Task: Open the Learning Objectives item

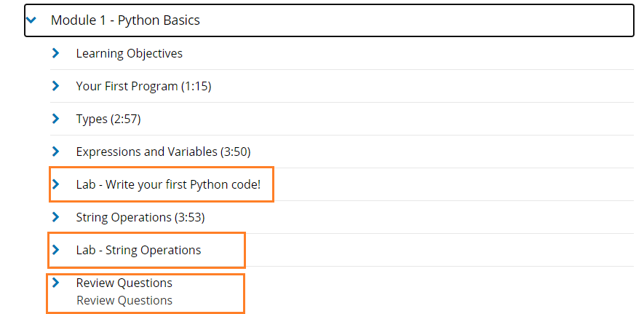Action: pyautogui.click(x=130, y=53)
